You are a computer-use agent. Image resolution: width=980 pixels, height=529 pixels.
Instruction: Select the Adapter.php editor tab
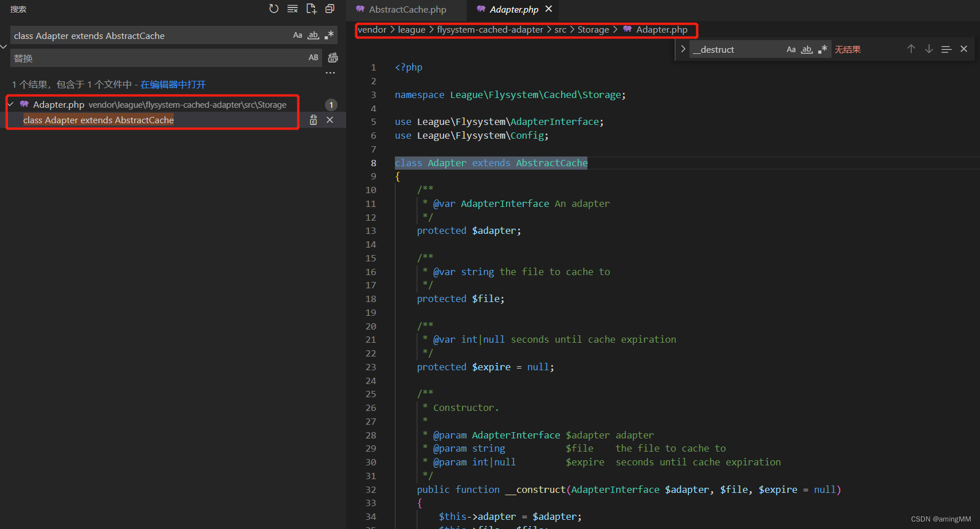pos(513,10)
